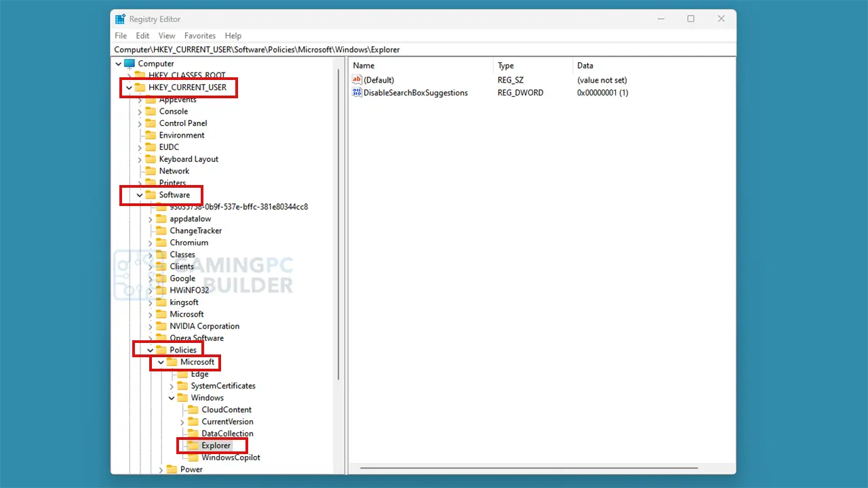868x488 pixels.
Task: Select the DisableSearchBoxSuggestions value name
Action: click(x=416, y=92)
